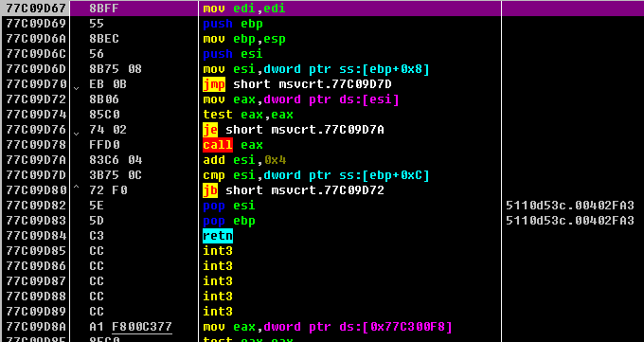Click the 'add esi,0x4' instruction
This screenshot has width=644, height=342.
click(244, 160)
